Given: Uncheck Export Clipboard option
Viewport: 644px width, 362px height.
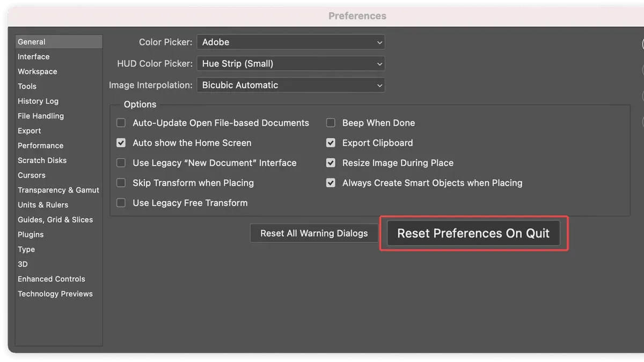Looking at the screenshot, I should click(331, 143).
